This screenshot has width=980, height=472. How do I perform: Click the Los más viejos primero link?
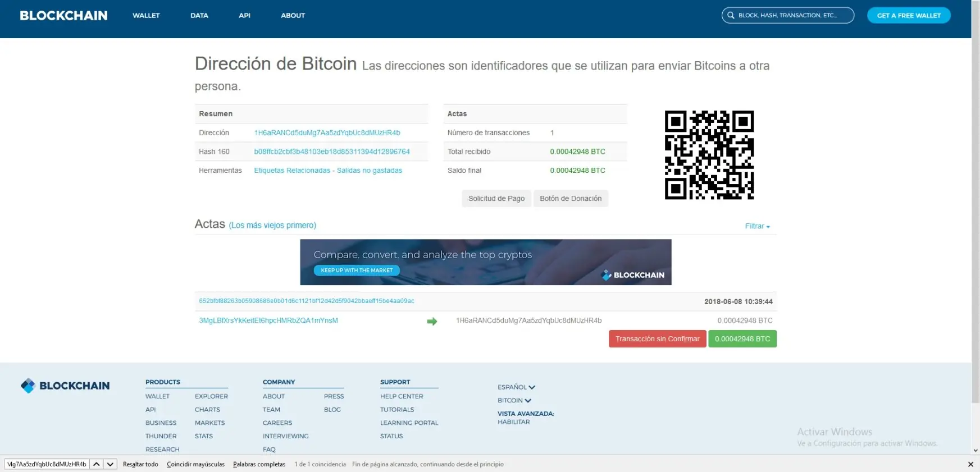click(272, 226)
